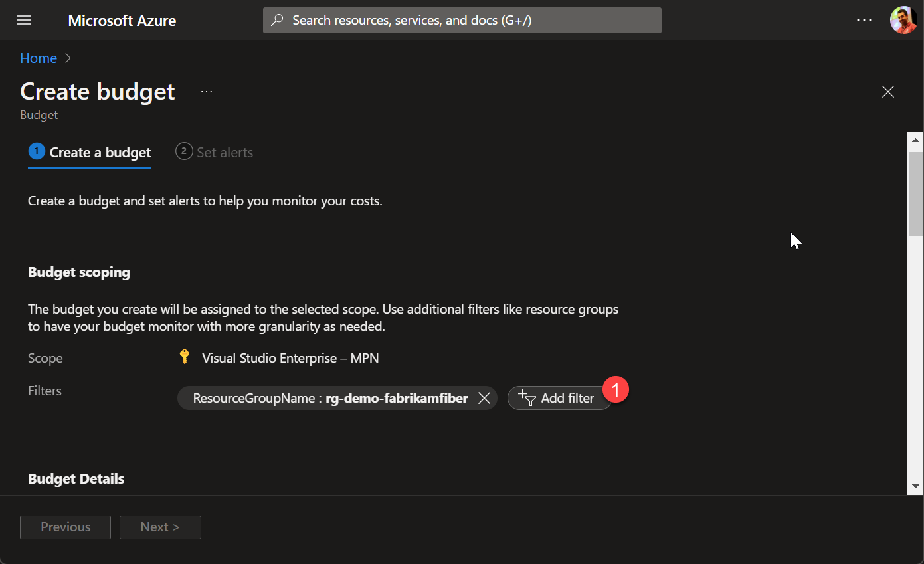Switch to the Set alerts tab

coord(214,152)
